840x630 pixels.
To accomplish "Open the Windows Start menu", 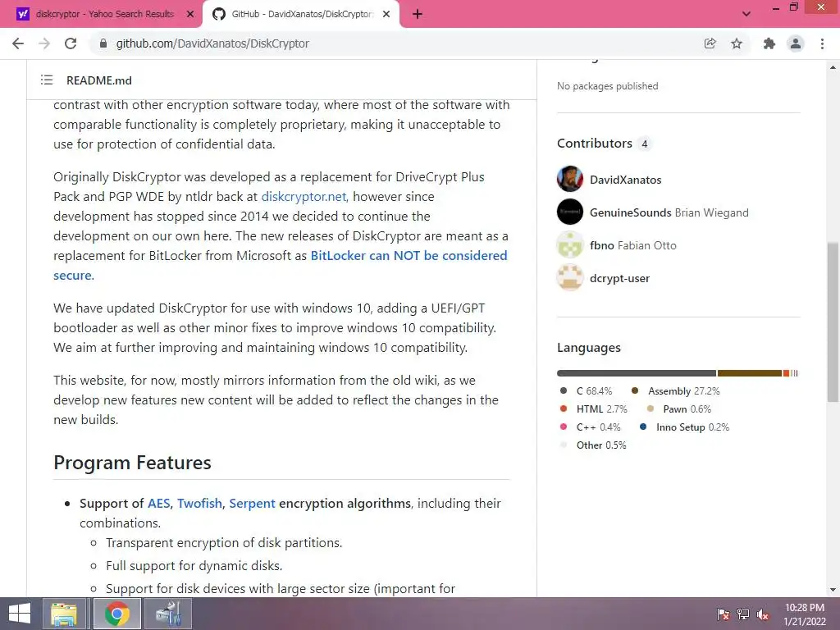I will point(20,614).
